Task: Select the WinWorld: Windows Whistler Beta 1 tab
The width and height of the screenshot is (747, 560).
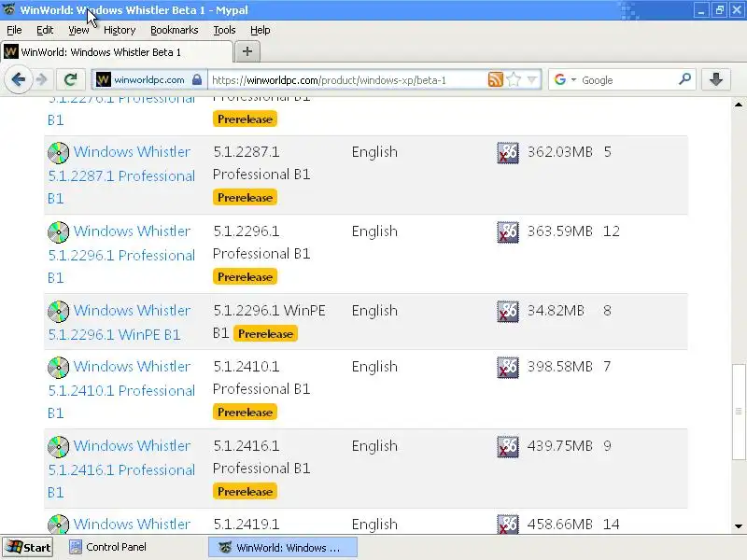Action: tap(117, 52)
